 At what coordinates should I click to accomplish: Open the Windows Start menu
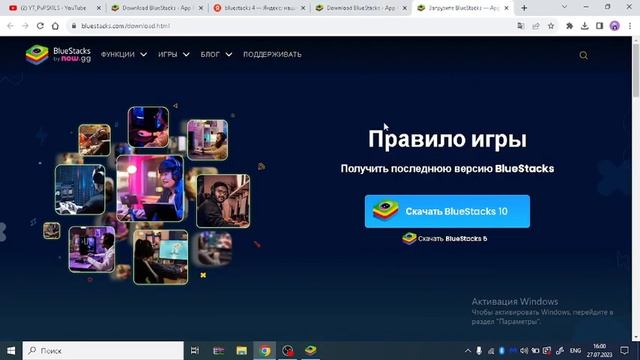(x=11, y=351)
